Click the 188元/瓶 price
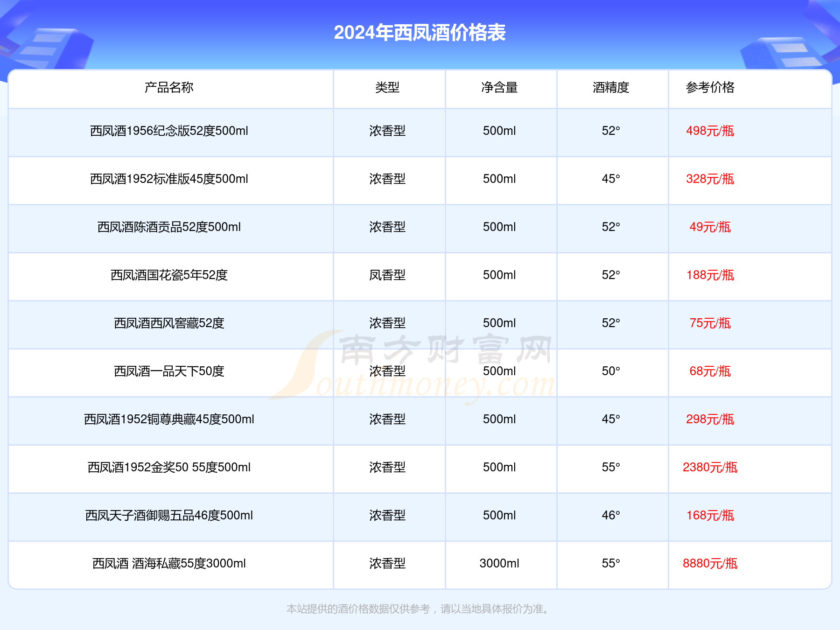This screenshot has width=840, height=630. click(x=710, y=275)
